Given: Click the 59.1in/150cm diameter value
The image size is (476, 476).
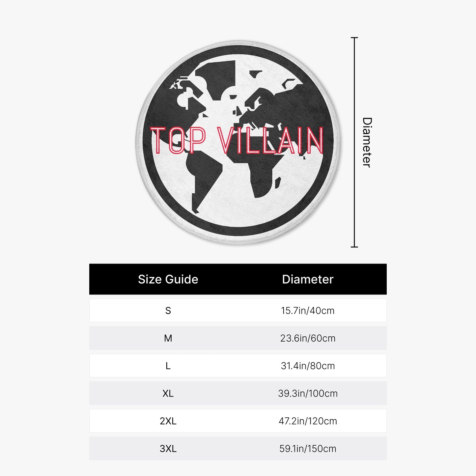Looking at the screenshot, I should 308,449.
